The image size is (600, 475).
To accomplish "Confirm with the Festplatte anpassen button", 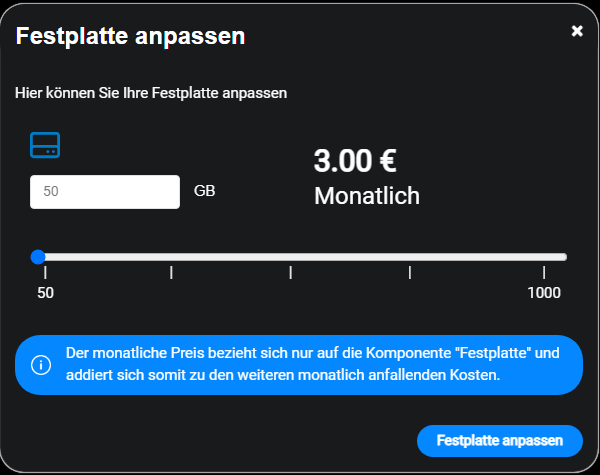I will click(x=499, y=440).
